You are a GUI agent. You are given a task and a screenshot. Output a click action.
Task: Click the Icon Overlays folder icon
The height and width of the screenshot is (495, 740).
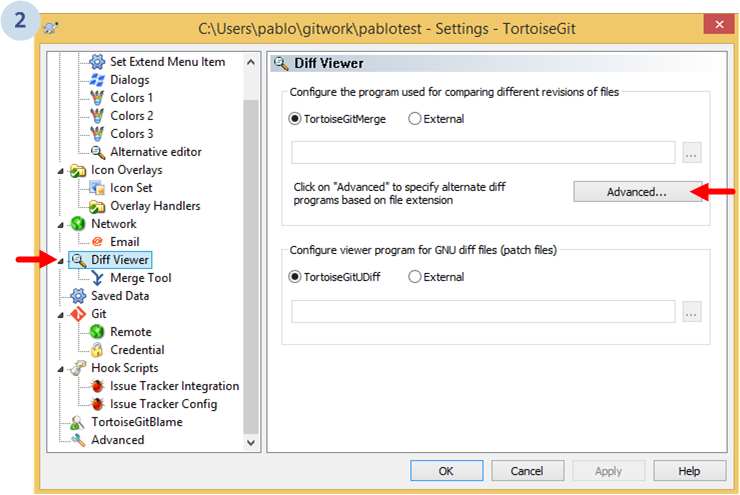tap(78, 170)
